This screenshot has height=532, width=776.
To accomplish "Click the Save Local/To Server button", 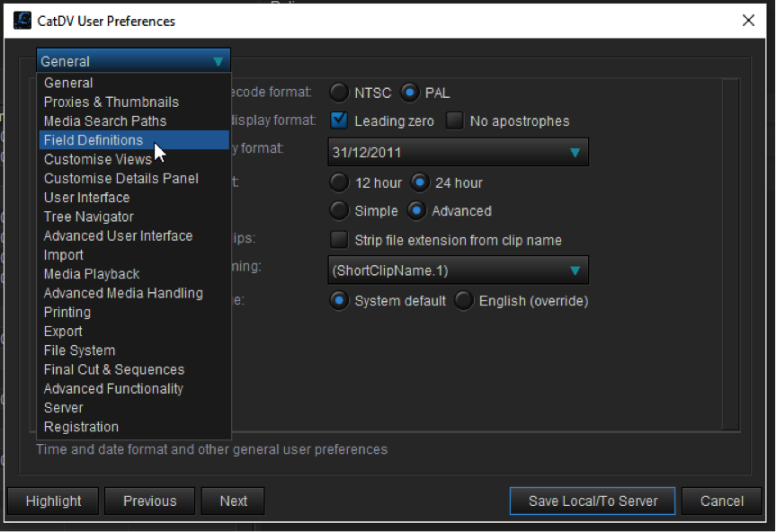I will point(593,501).
